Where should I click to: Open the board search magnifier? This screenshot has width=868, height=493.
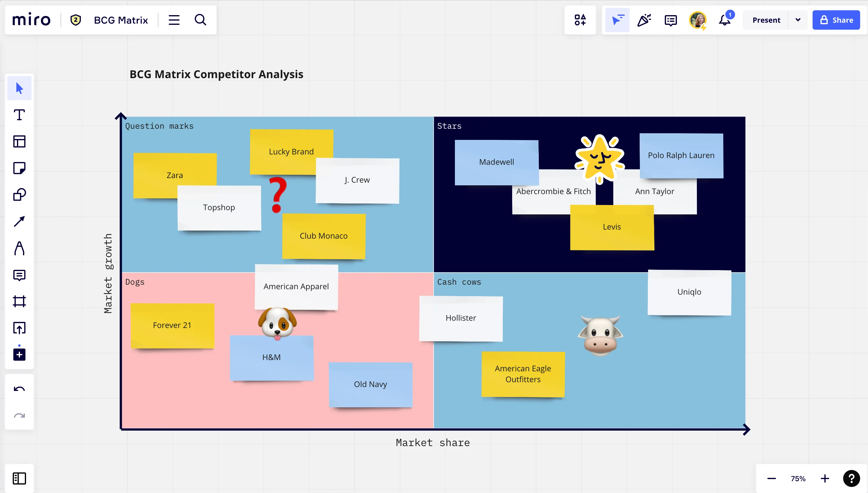tap(200, 20)
